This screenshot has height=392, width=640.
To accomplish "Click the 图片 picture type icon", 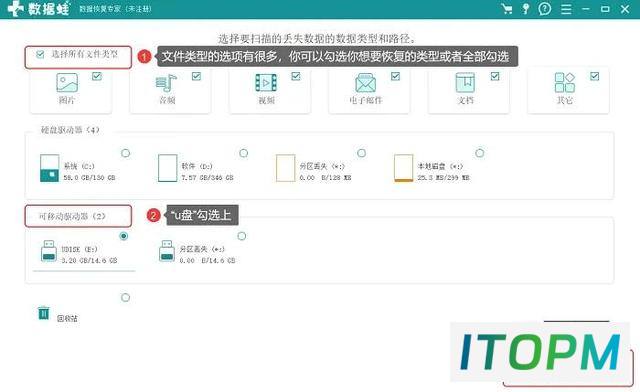I will click(x=67, y=82).
